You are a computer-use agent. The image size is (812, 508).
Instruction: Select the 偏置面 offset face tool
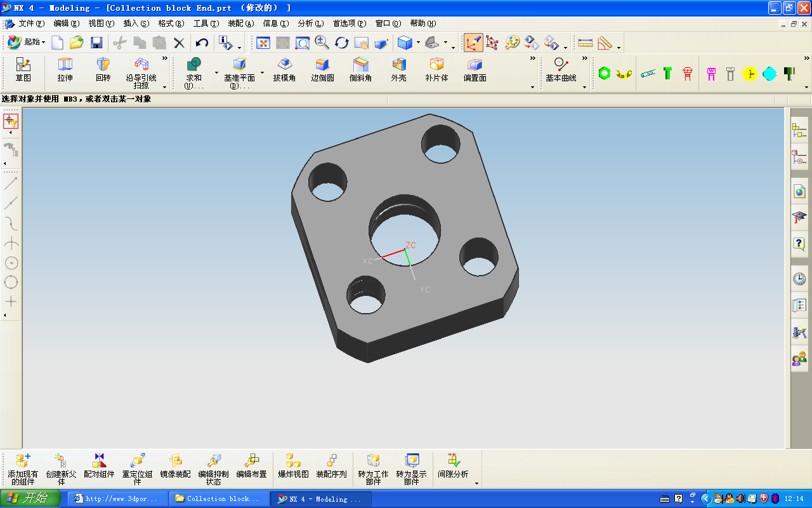(475, 70)
